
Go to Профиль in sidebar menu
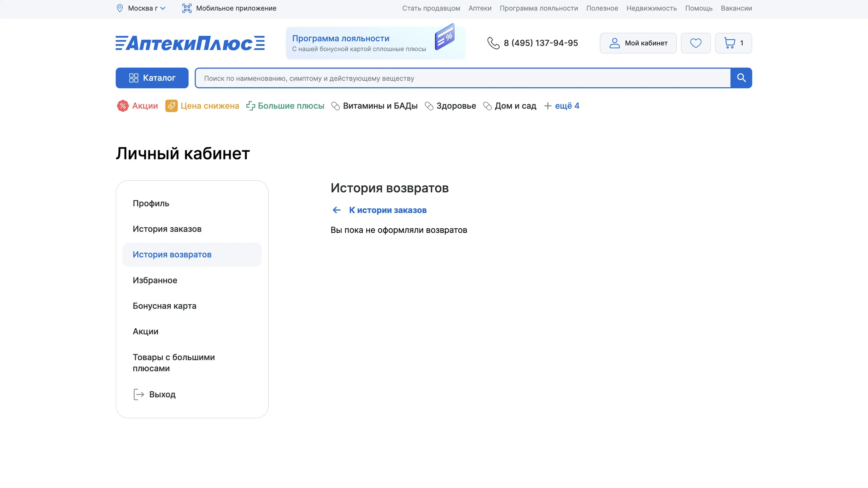click(x=151, y=203)
